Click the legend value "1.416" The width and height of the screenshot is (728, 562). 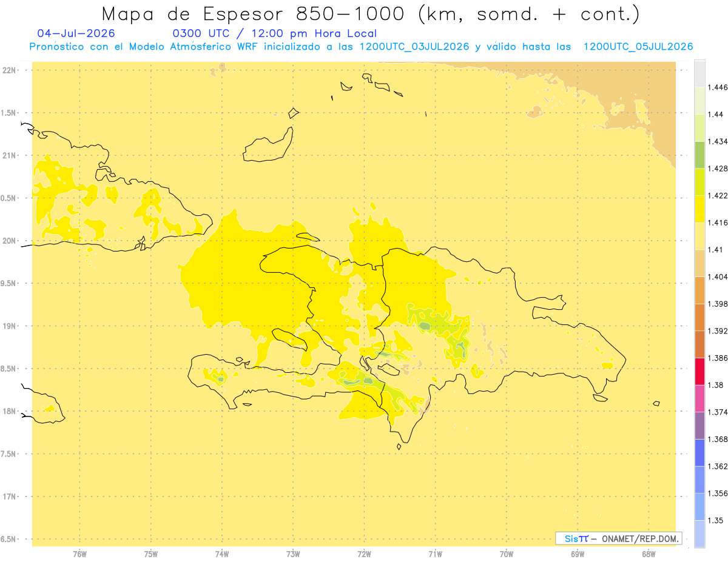point(718,222)
